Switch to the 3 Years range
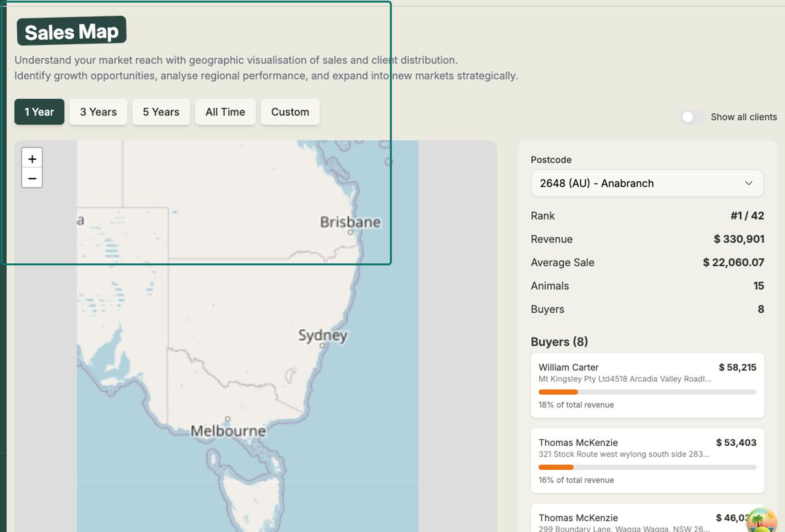The width and height of the screenshot is (785, 532). click(98, 112)
